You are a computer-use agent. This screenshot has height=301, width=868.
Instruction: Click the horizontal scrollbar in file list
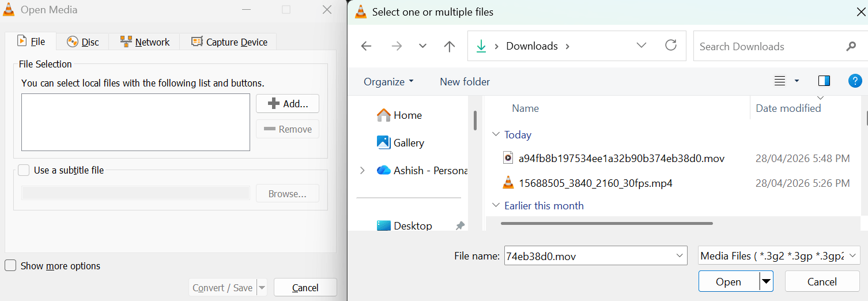[x=607, y=223]
